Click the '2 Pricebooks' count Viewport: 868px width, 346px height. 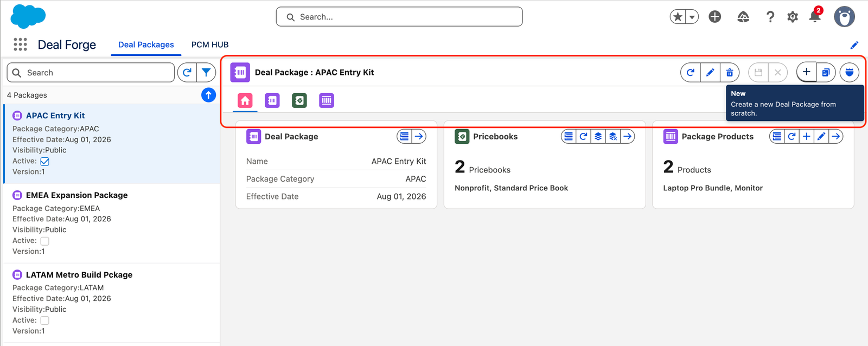[483, 168]
